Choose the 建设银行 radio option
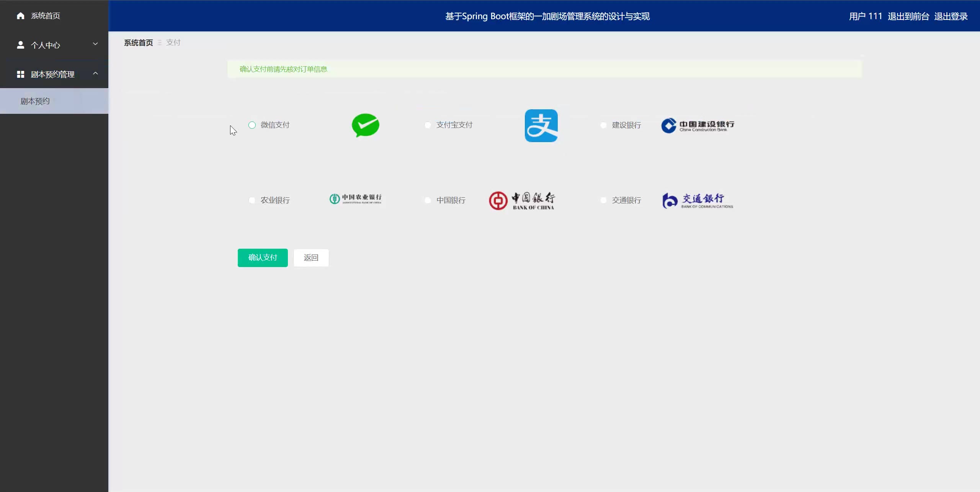The height and width of the screenshot is (492, 980). pyautogui.click(x=603, y=125)
